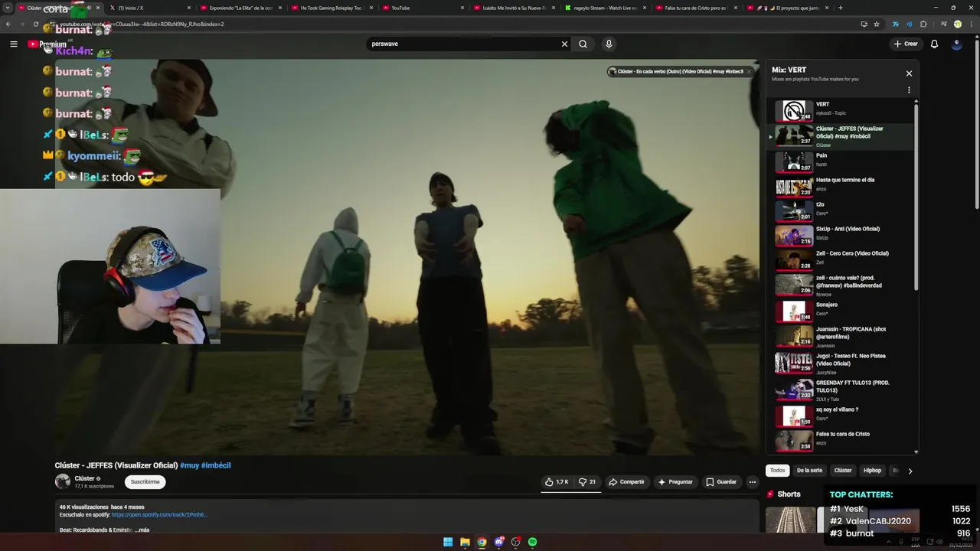Share the video via Compartir
The image size is (980, 551).
pyautogui.click(x=627, y=482)
